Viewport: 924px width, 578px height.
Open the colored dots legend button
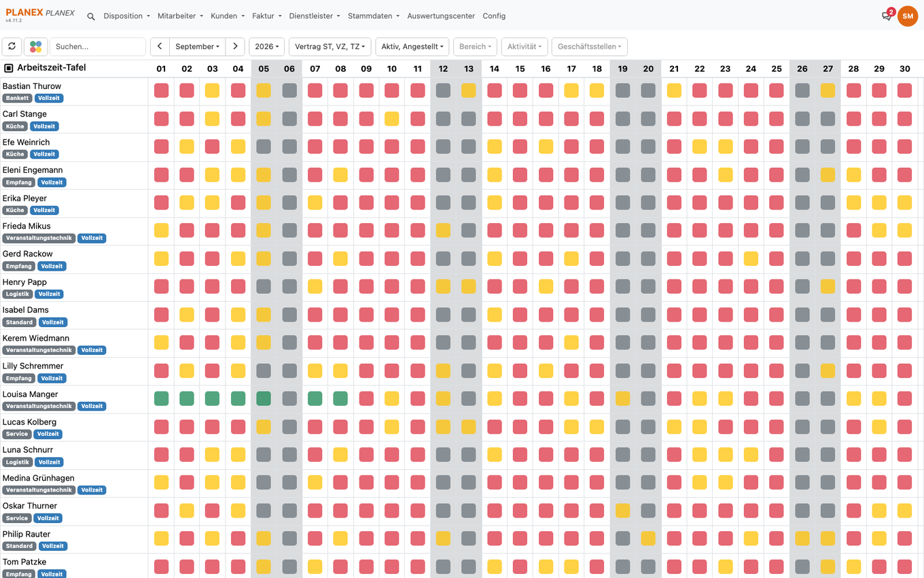(36, 47)
